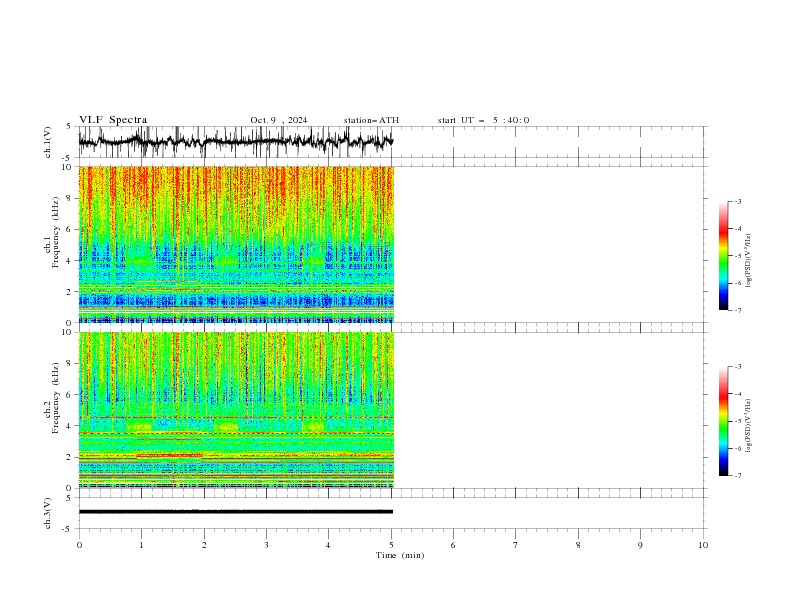The image size is (792, 612).
Task: Click the "start UT = 5 :40: 0" text
Action: (x=483, y=120)
